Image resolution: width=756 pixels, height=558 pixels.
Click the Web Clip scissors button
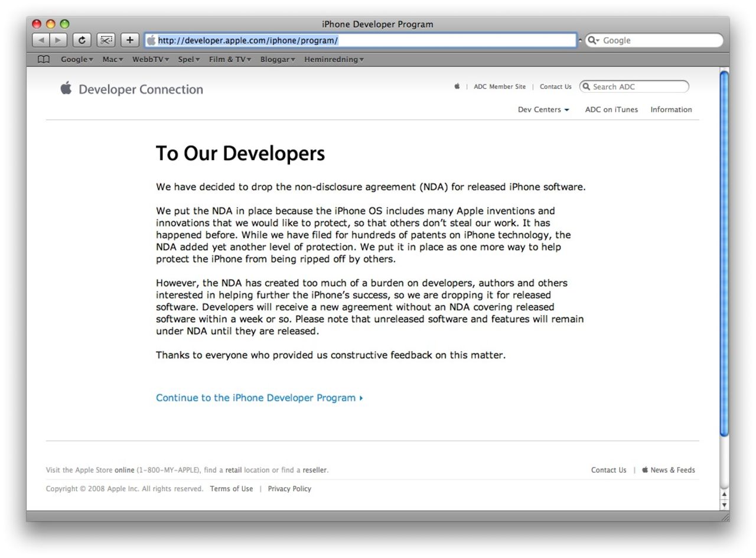tap(106, 40)
